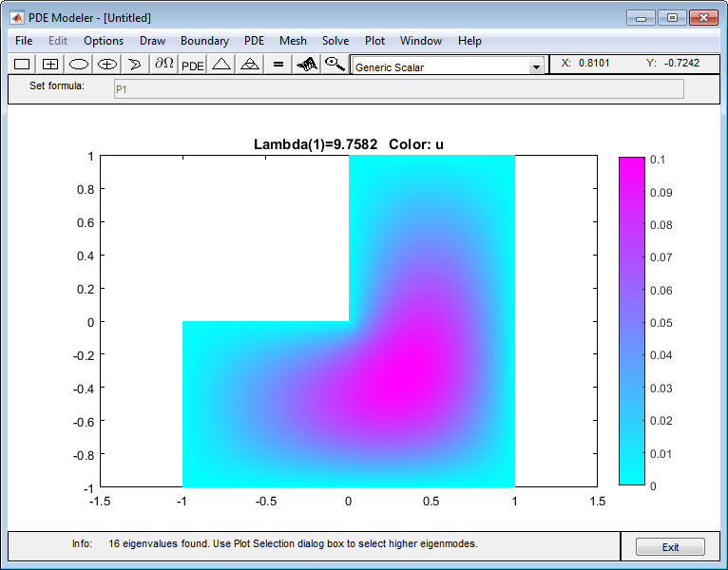The height and width of the screenshot is (570, 728).
Task: Click the Y coordinate readout -0.7242
Action: pyautogui.click(x=681, y=63)
